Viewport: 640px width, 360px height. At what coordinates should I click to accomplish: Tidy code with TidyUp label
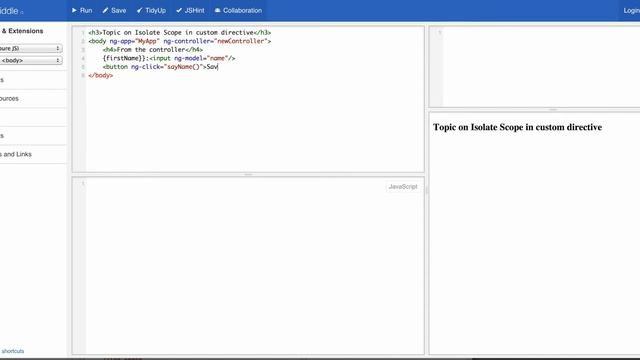(x=156, y=11)
